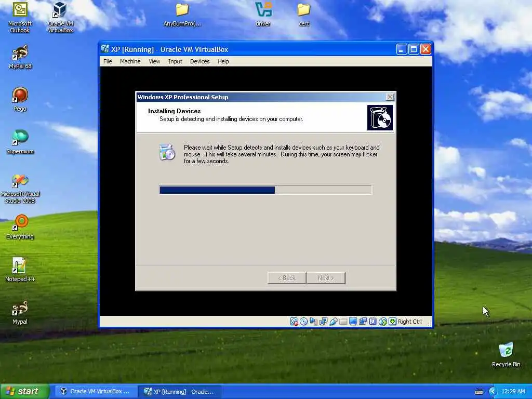Click the VirtualBox window title bar icon
Screen dimensions: 532x399
point(105,49)
